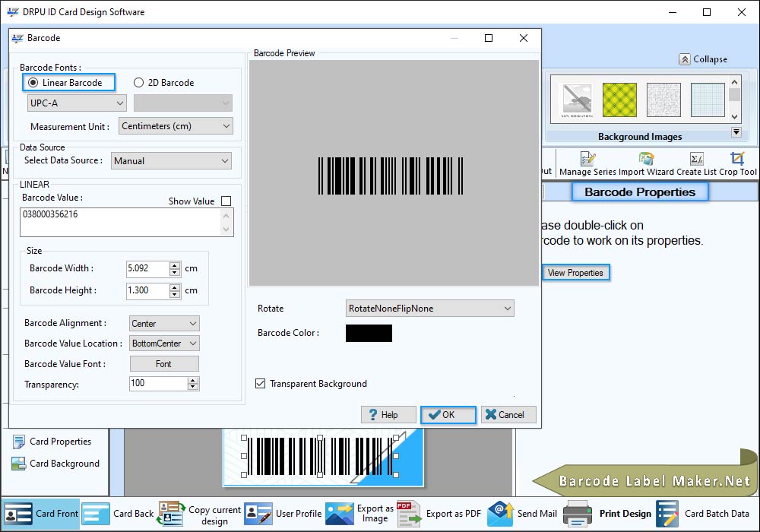Click the Cancel button
Screen dimensions: 760x532
pyautogui.click(x=508, y=415)
